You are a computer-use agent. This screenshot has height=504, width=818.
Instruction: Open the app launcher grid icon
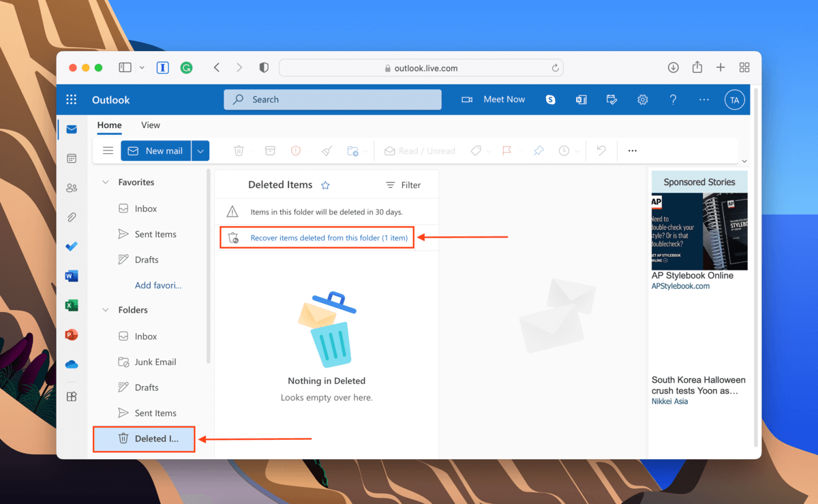click(72, 99)
